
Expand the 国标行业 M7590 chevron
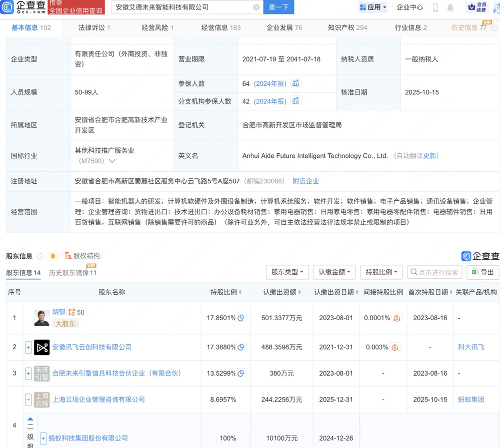tap(112, 161)
